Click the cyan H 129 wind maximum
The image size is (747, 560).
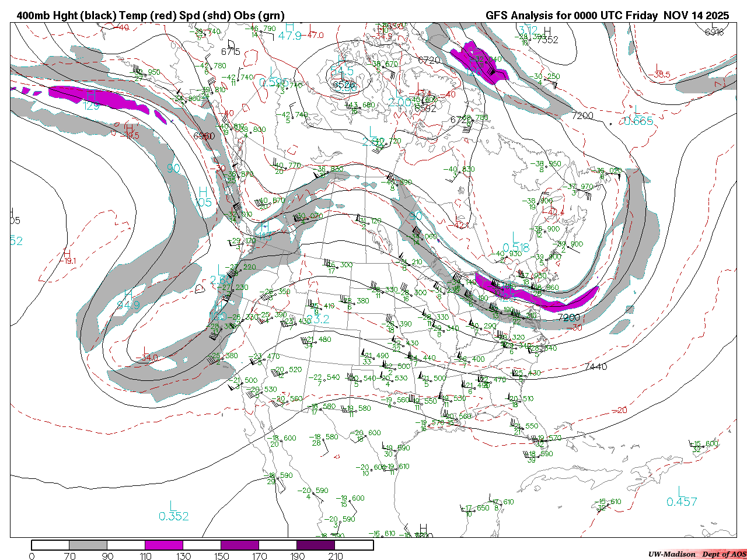click(91, 100)
